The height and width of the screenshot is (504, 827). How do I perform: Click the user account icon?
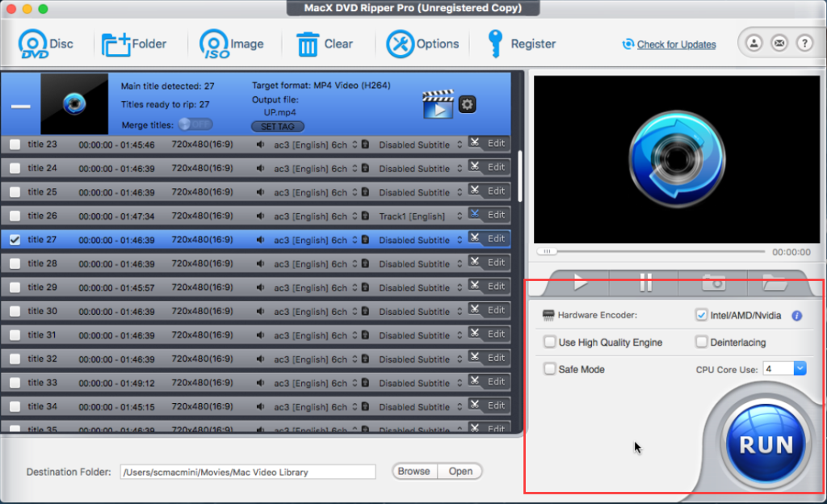point(754,44)
